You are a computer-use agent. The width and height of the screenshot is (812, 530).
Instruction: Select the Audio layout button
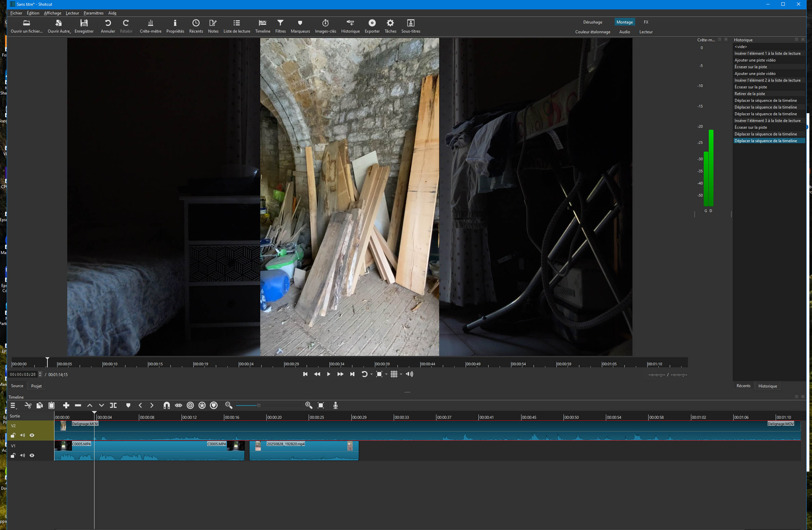pyautogui.click(x=624, y=32)
